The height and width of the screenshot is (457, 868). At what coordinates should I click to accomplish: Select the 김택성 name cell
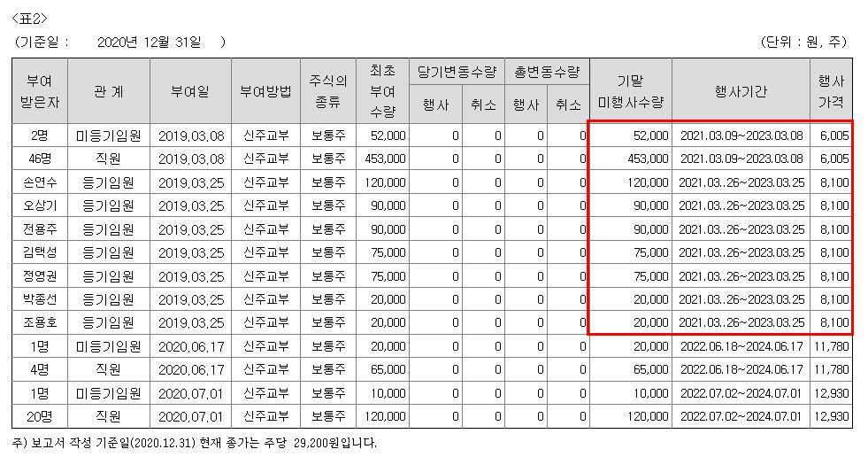coord(40,252)
